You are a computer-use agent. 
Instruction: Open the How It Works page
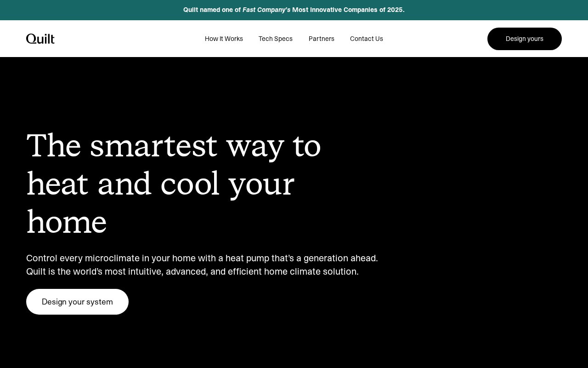pos(224,39)
